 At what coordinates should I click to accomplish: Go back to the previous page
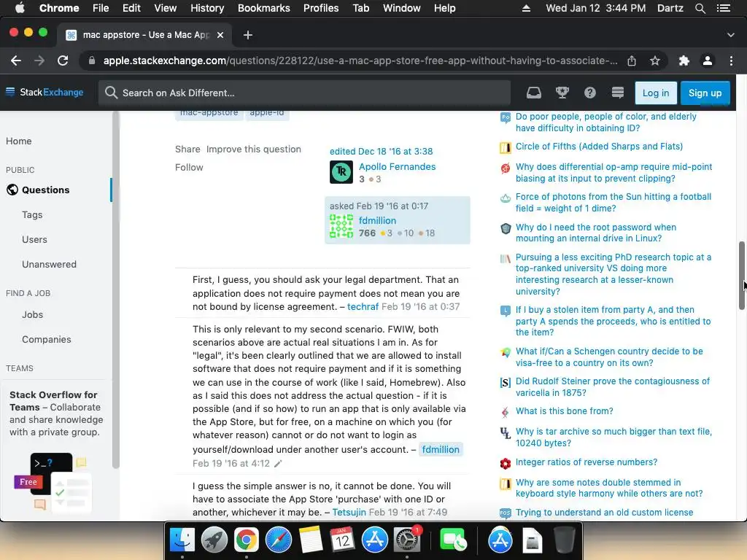(16, 61)
